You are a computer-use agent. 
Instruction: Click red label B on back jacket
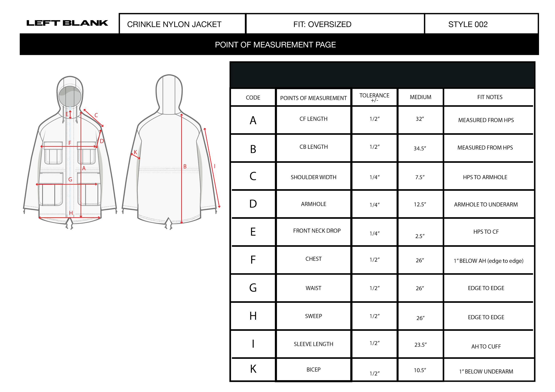click(185, 166)
